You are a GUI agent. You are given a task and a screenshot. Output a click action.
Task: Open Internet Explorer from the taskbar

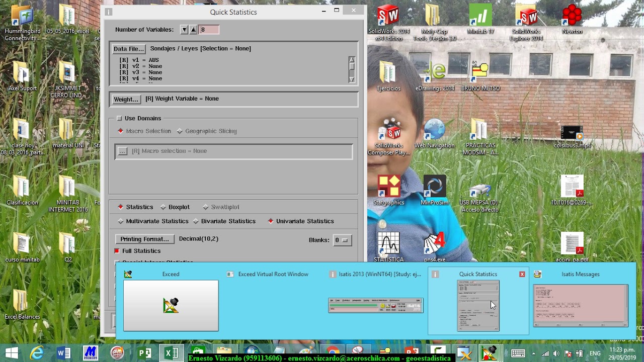coord(37,353)
